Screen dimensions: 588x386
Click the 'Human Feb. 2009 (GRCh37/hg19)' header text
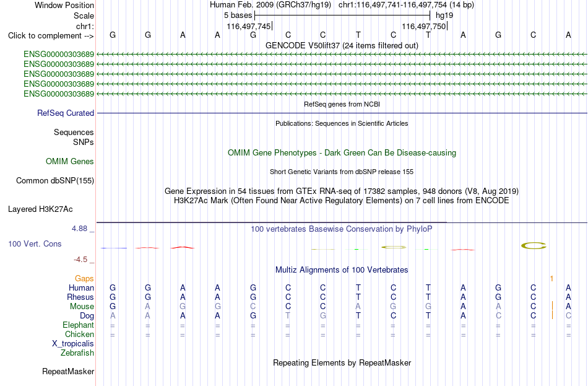coord(270,5)
